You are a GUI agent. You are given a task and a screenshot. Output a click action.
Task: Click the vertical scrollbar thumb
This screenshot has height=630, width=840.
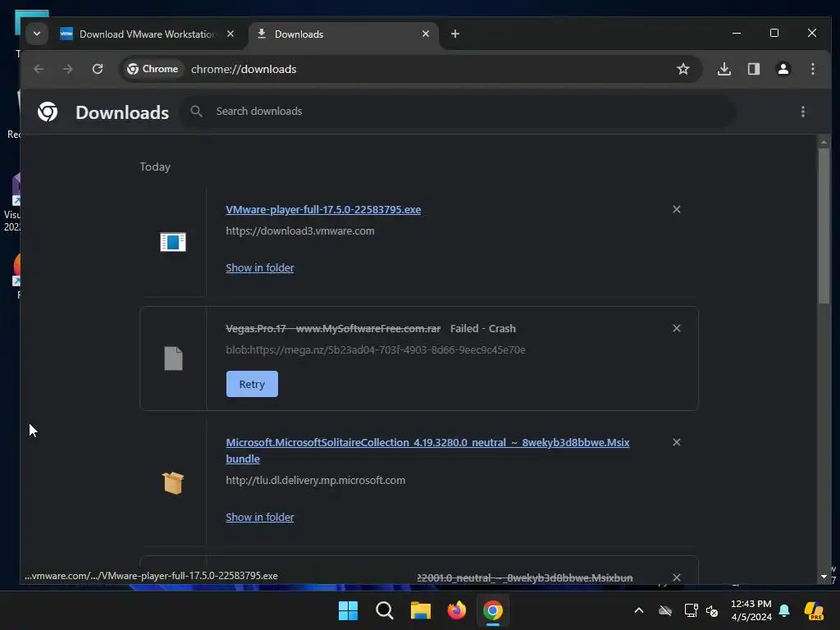point(824,225)
